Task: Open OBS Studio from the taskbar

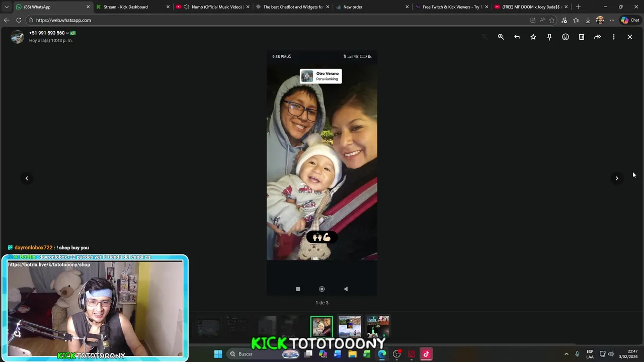Action: (397, 354)
